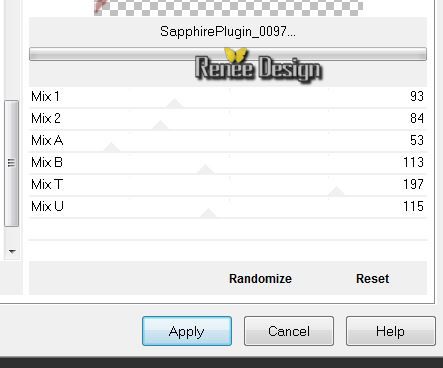Click the Mix A slider handle
This screenshot has width=443, height=368.
click(x=112, y=147)
